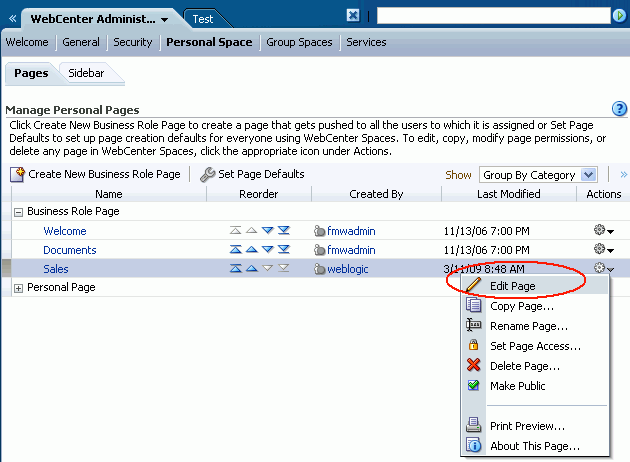Move Documents page down one position
The height and width of the screenshot is (462, 630).
point(268,249)
